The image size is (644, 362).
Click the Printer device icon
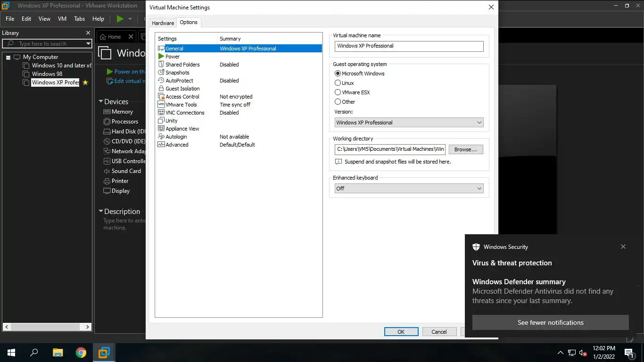click(107, 181)
